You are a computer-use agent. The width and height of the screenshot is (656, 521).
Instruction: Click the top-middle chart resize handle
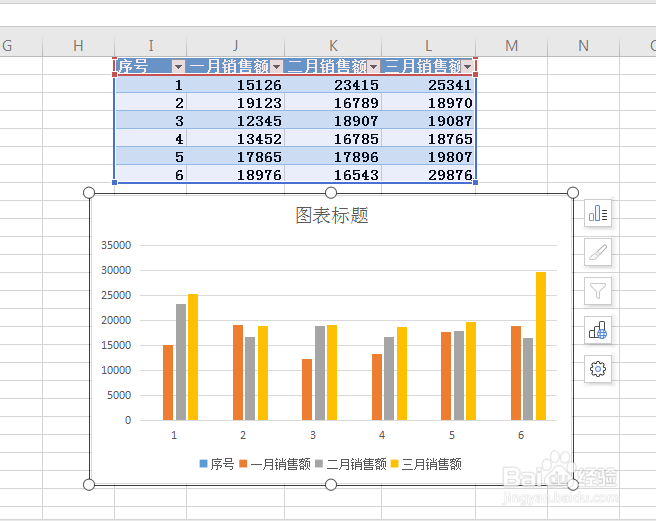pyautogui.click(x=331, y=192)
